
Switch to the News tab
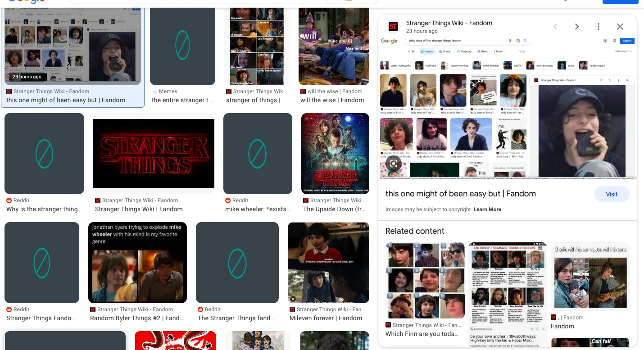pyautogui.click(x=483, y=51)
